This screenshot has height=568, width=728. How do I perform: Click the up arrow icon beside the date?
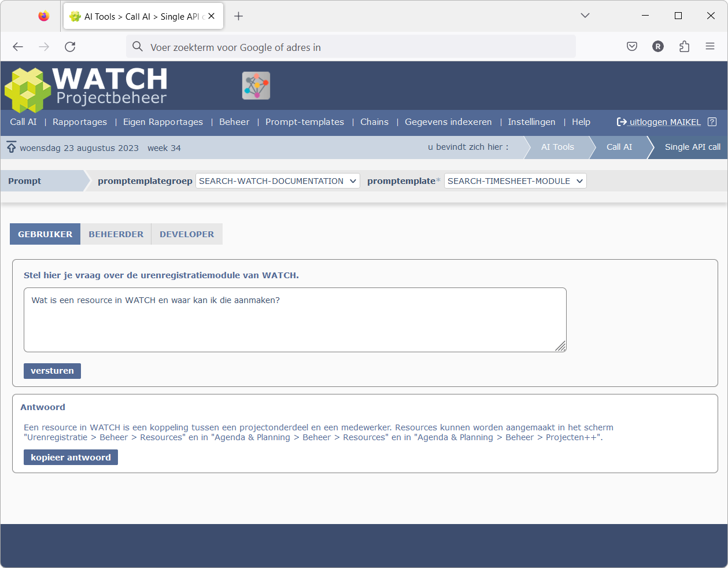pyautogui.click(x=12, y=147)
